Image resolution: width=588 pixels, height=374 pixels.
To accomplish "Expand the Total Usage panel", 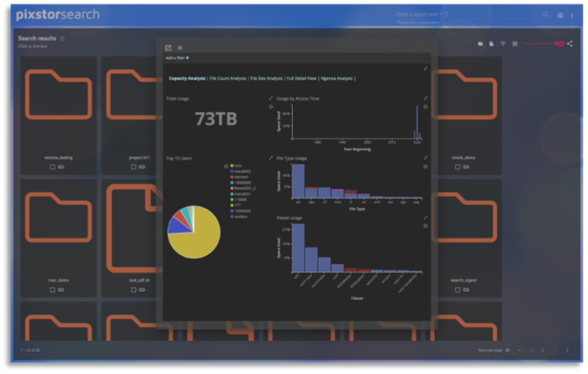I will [270, 98].
